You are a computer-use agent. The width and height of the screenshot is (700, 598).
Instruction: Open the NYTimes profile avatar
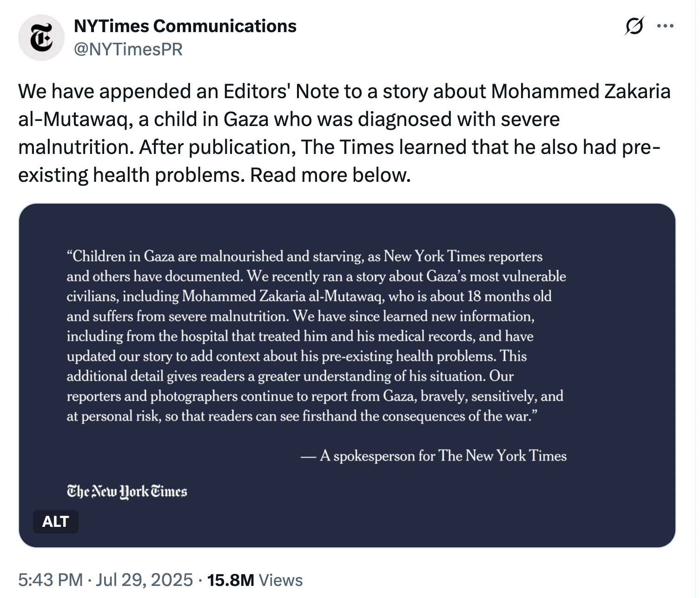click(41, 38)
